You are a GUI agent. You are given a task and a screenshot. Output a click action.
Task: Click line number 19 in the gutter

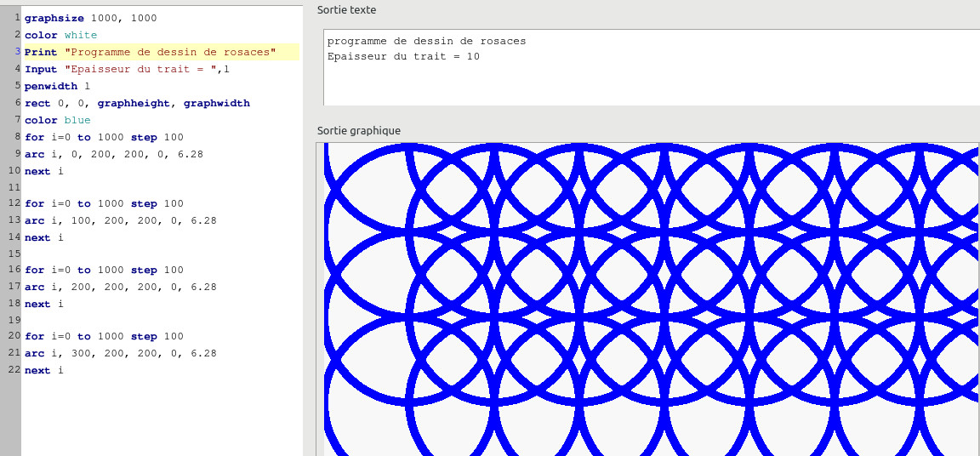pyautogui.click(x=15, y=320)
